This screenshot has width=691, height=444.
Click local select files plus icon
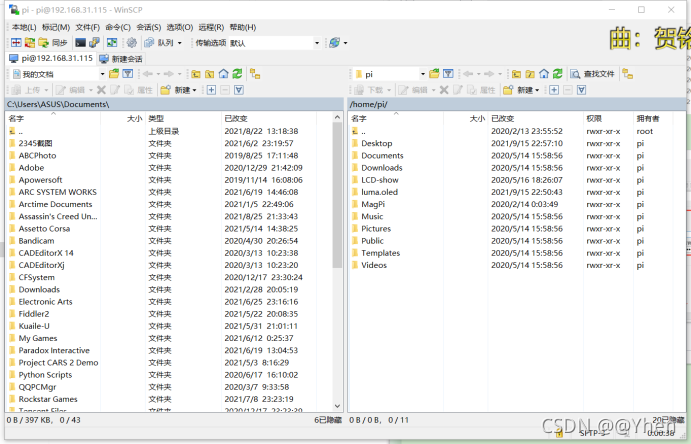coord(211,90)
